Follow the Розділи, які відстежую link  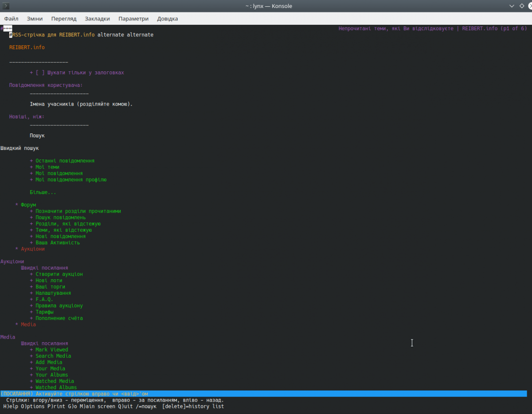[x=68, y=224]
